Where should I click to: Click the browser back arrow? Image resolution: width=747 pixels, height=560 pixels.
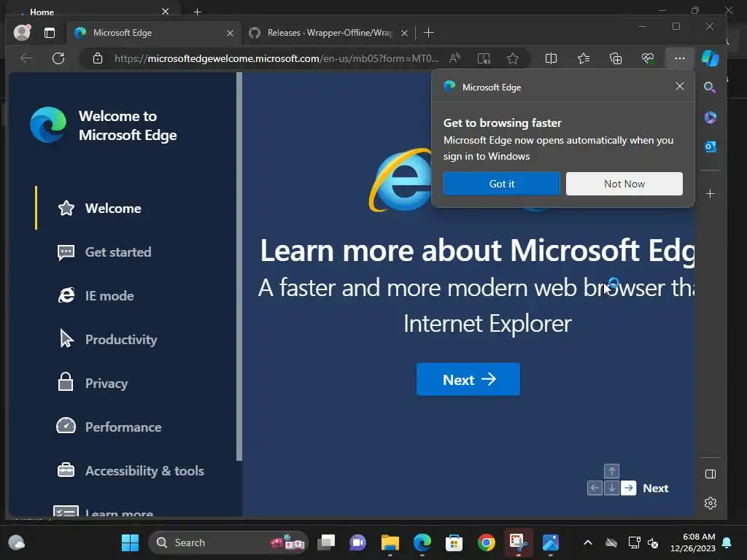pos(27,58)
